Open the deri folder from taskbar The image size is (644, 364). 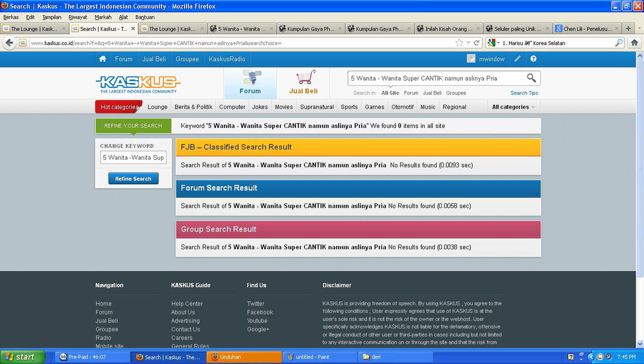(x=395, y=357)
